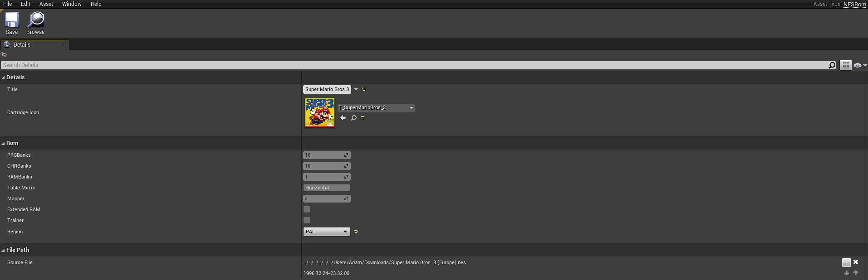Open the Region PAL dropdown
Screen dimensions: 868x280
tap(327, 232)
